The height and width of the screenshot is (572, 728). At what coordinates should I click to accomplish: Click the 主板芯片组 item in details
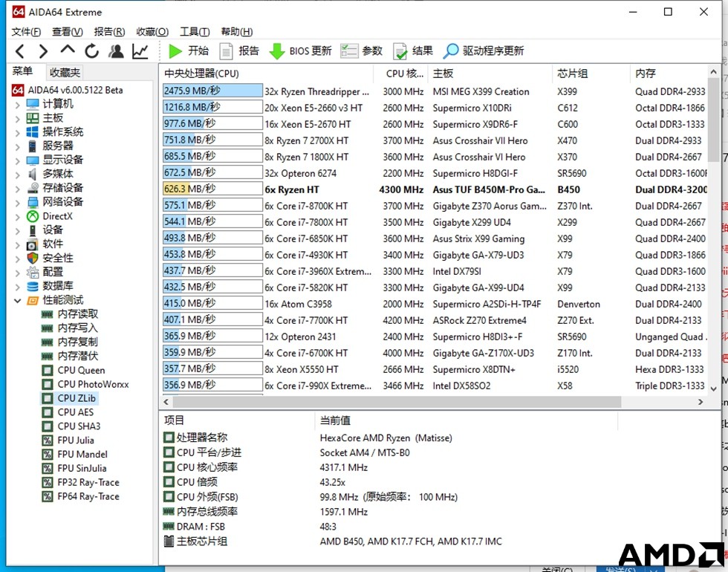tap(196, 542)
